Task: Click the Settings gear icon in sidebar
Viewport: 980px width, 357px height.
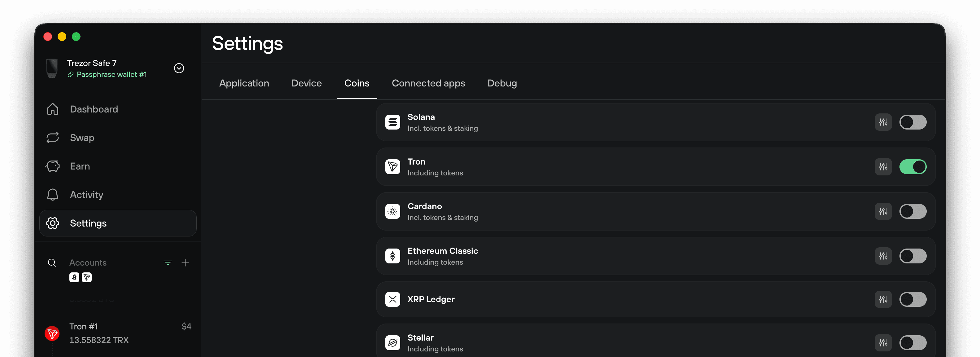Action: 53,223
